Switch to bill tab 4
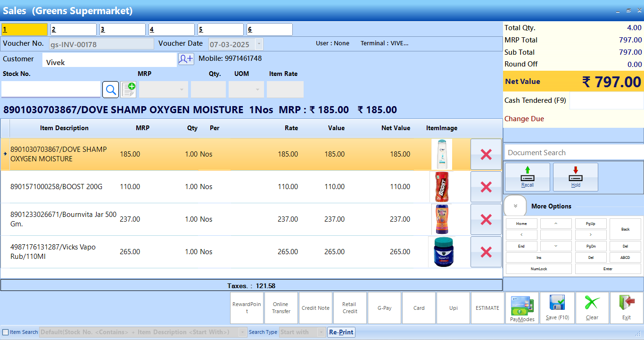The height and width of the screenshot is (340, 644). click(172, 30)
